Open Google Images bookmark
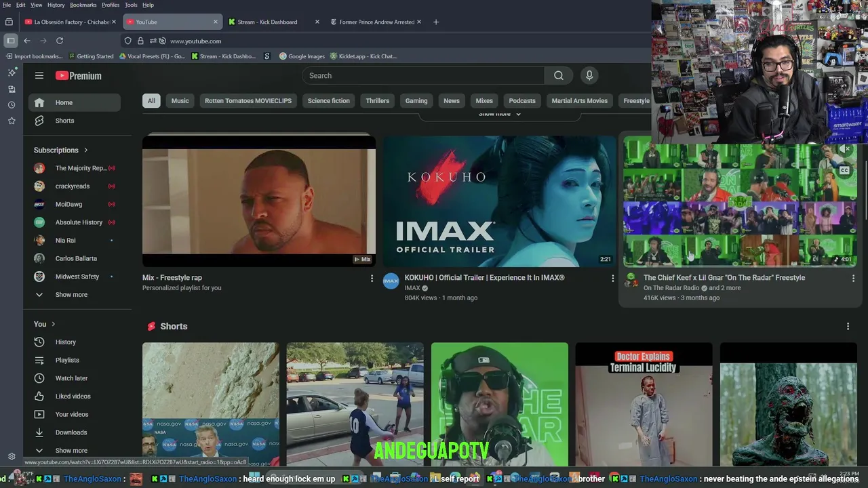 [301, 56]
